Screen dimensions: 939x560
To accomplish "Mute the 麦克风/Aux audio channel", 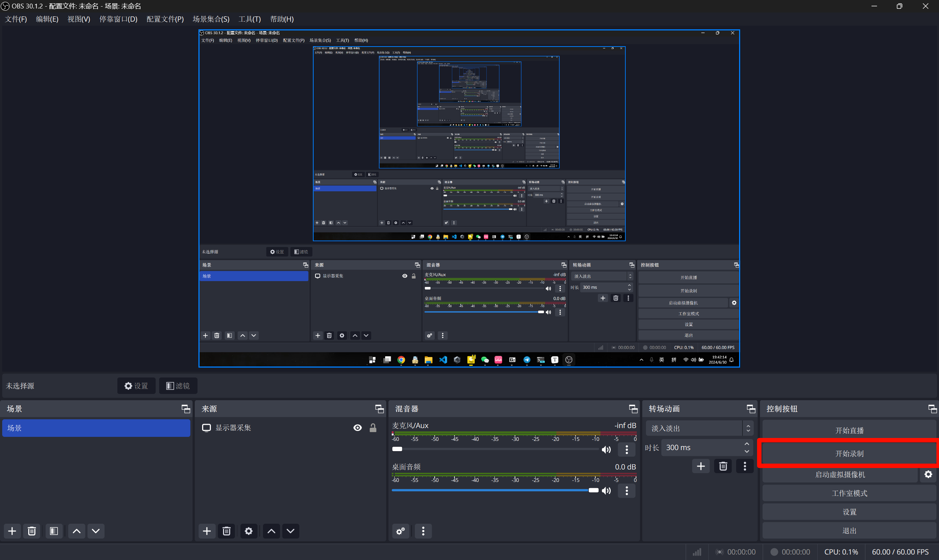I will click(x=606, y=449).
